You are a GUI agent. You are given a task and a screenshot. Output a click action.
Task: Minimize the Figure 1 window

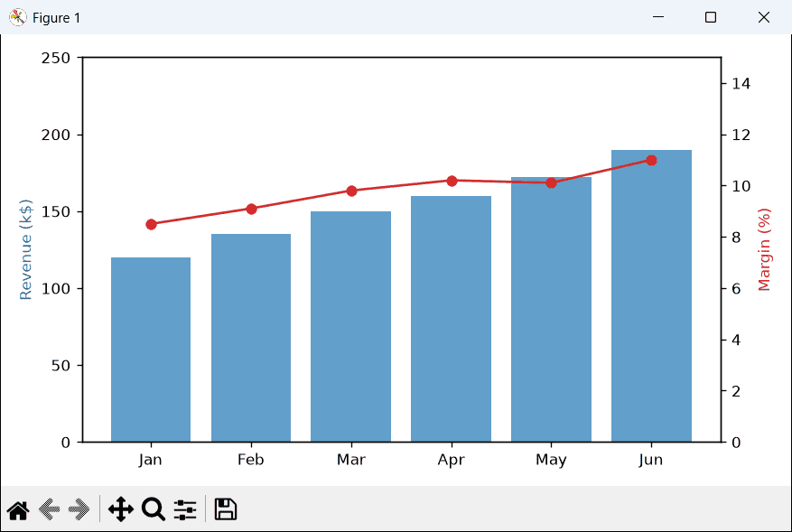point(658,17)
